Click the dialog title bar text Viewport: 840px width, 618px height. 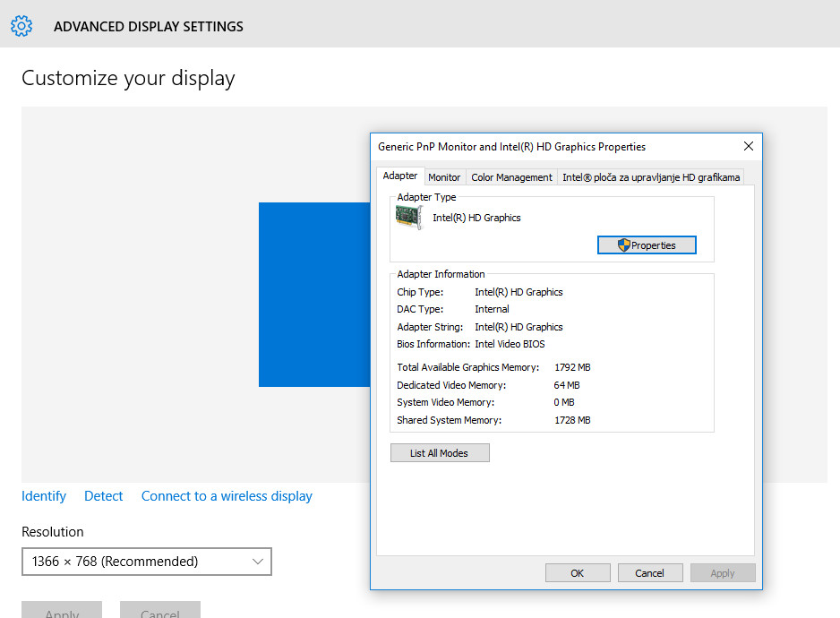[511, 147]
